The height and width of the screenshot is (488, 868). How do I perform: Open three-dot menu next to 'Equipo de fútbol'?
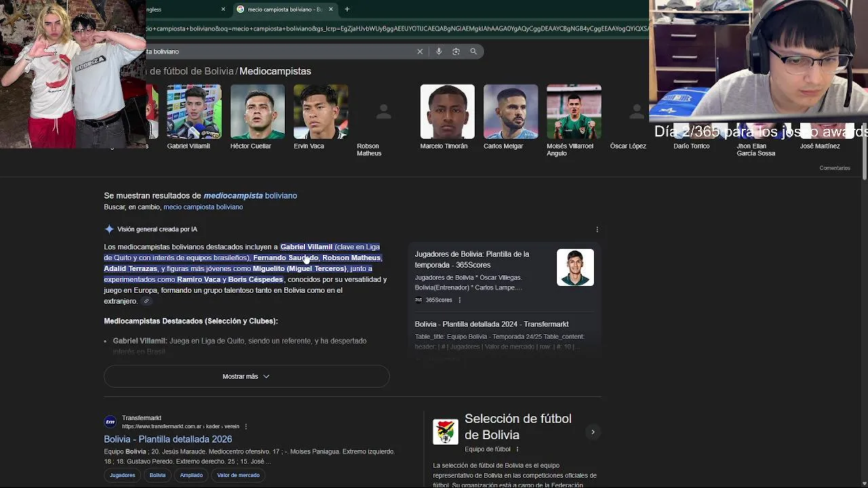click(x=517, y=449)
